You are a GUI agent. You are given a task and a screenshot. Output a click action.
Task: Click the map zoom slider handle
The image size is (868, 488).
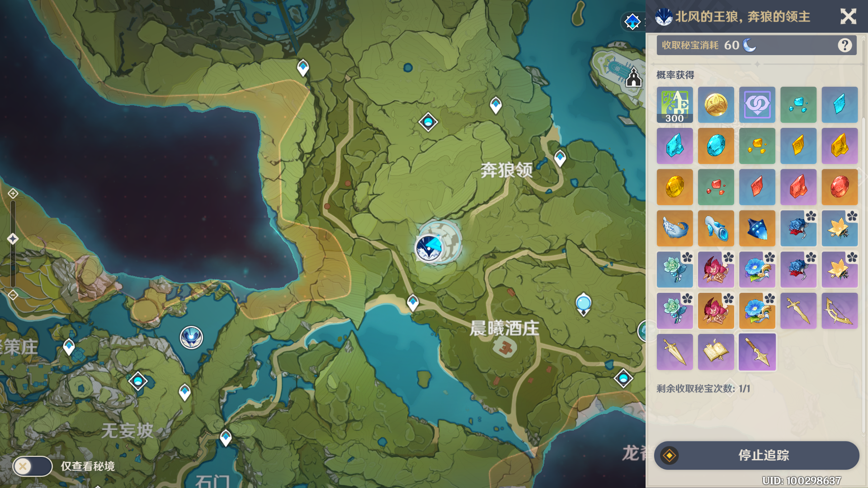coord(13,239)
